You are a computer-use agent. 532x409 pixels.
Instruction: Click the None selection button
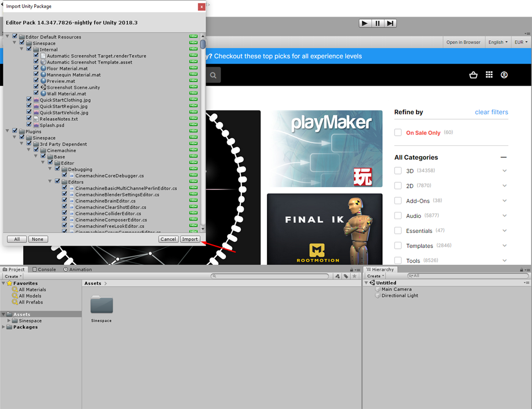point(38,239)
